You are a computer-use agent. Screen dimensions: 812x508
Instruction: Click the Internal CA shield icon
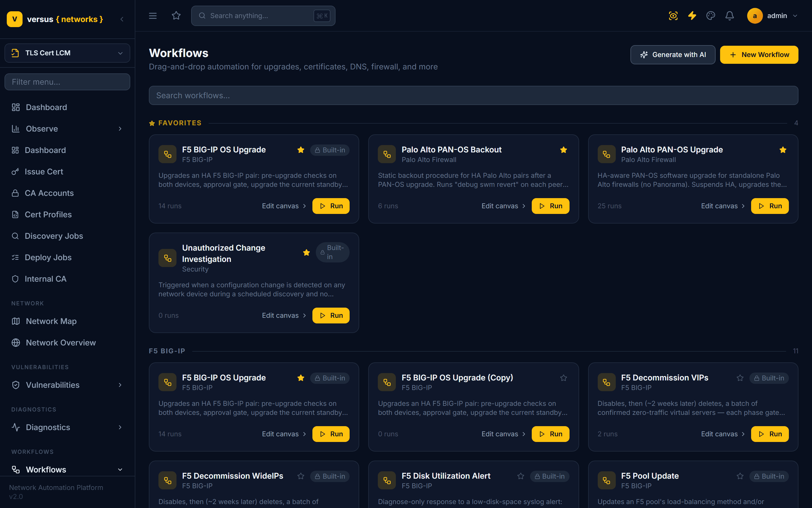[x=15, y=279]
